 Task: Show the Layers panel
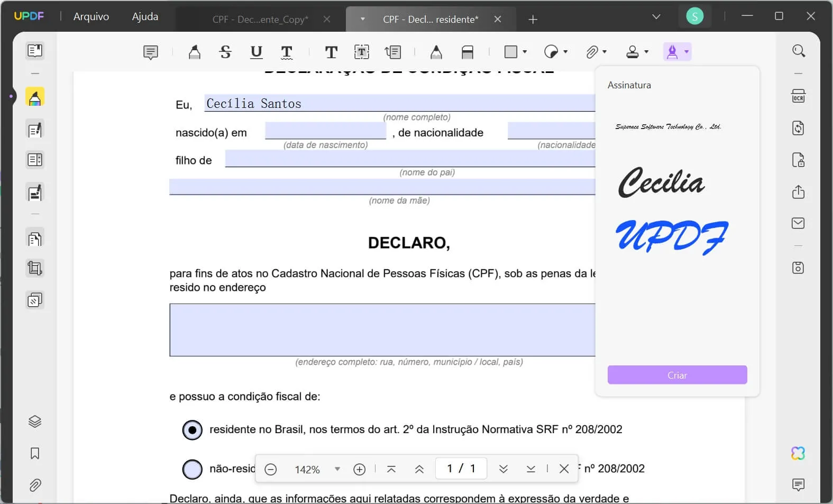tap(35, 421)
